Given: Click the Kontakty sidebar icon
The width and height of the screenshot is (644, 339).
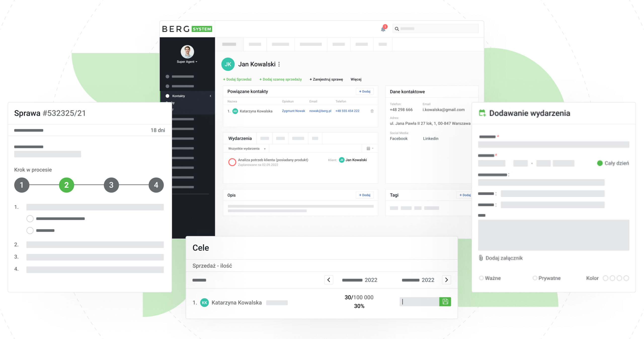Looking at the screenshot, I should coord(167,96).
